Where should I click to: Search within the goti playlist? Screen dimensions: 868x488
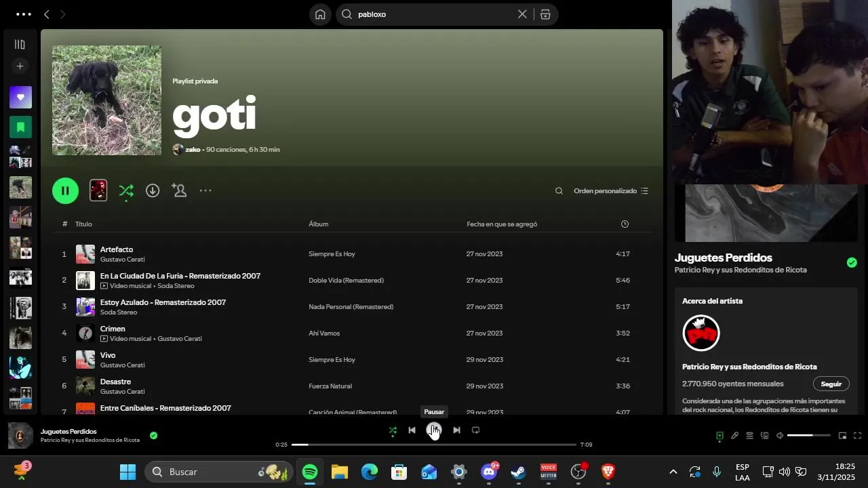point(559,191)
